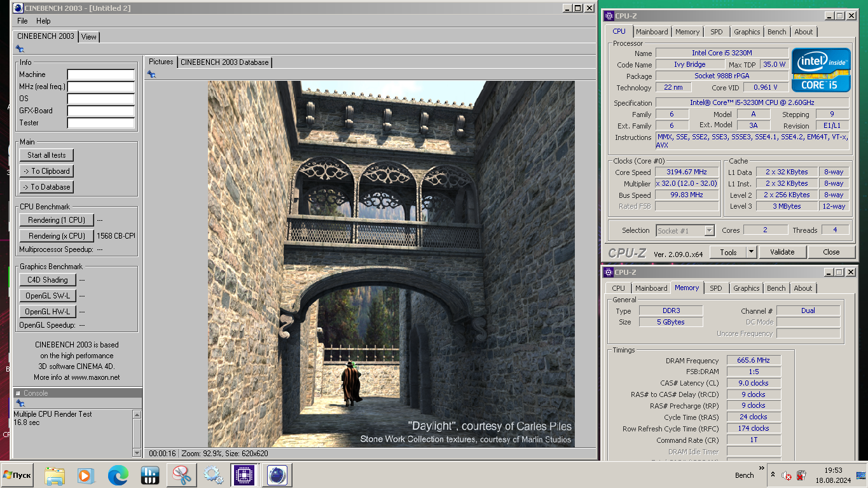This screenshot has height=488, width=868.
Task: Open the Snipping Tool taskbar icon
Action: (181, 475)
